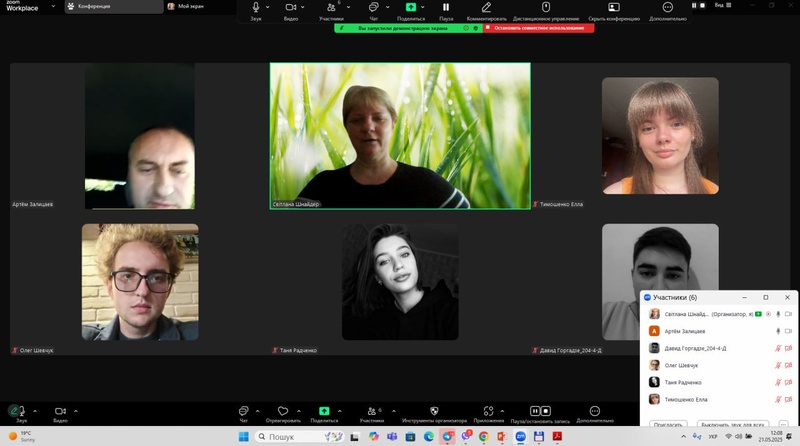
Task: Expand arrow next to Отреагировать
Action: click(x=298, y=411)
